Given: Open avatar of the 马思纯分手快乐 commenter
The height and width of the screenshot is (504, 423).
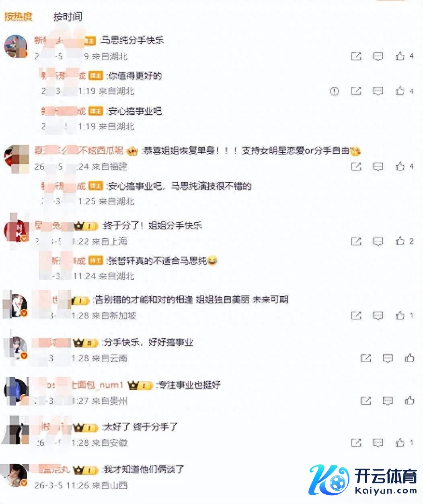Looking at the screenshot, I should [15, 46].
